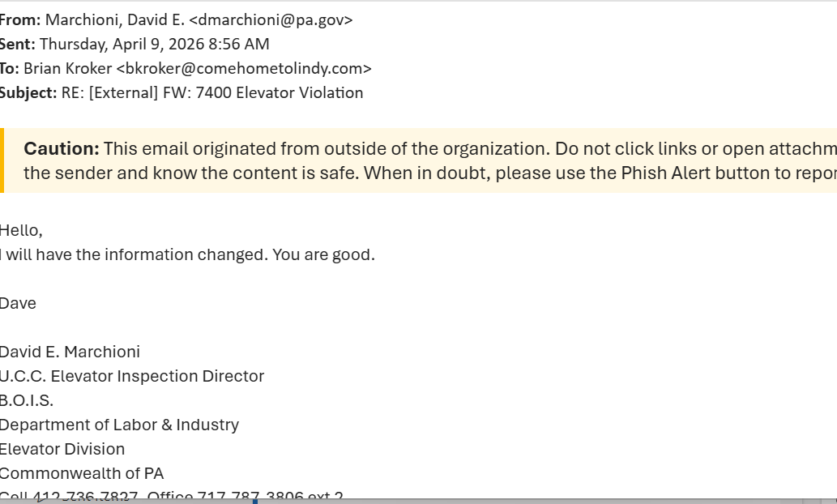This screenshot has height=504, width=837.
Task: Click the orange bar beside caution banner
Action: click(x=2, y=160)
